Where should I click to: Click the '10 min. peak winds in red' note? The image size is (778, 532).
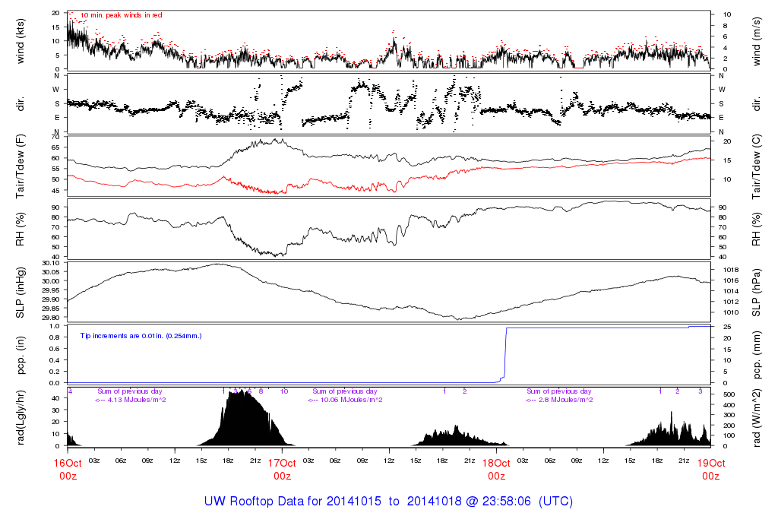click(121, 15)
